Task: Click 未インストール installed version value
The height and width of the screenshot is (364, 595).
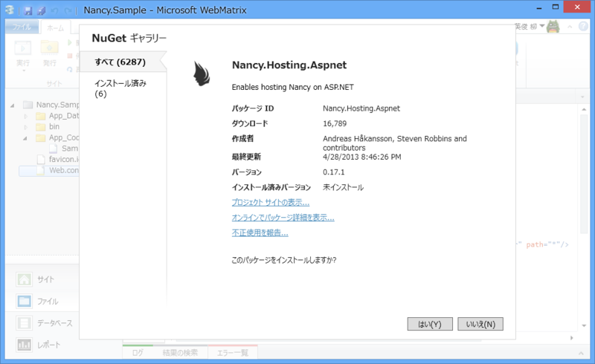Action: [343, 187]
